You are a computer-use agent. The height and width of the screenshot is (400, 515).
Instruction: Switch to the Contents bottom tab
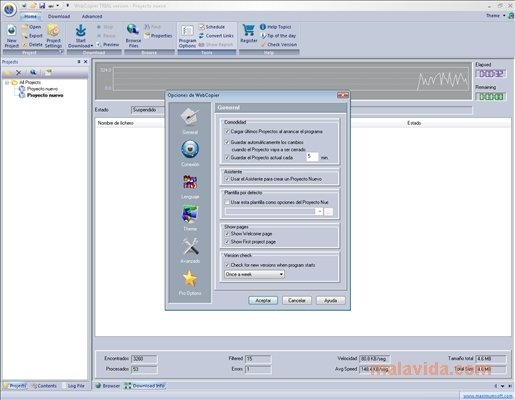pos(44,386)
